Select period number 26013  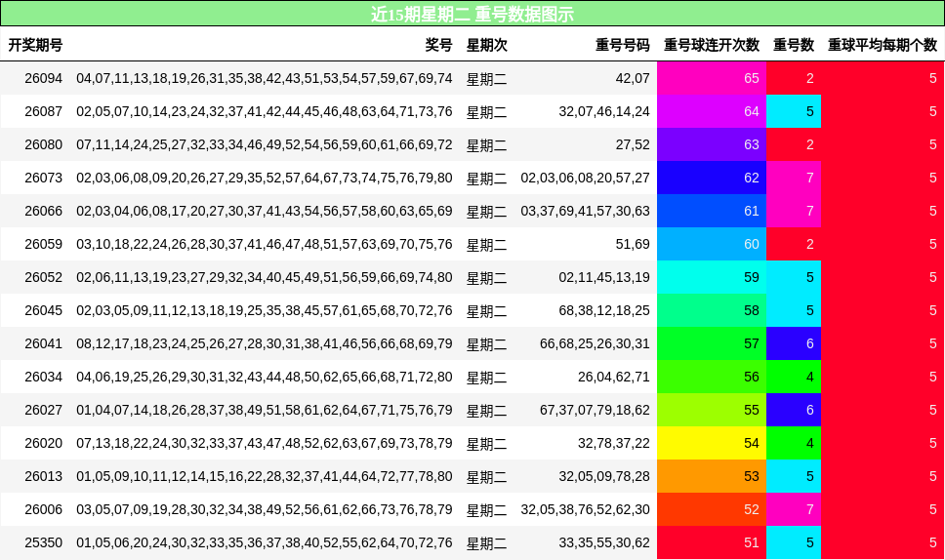[x=43, y=476]
